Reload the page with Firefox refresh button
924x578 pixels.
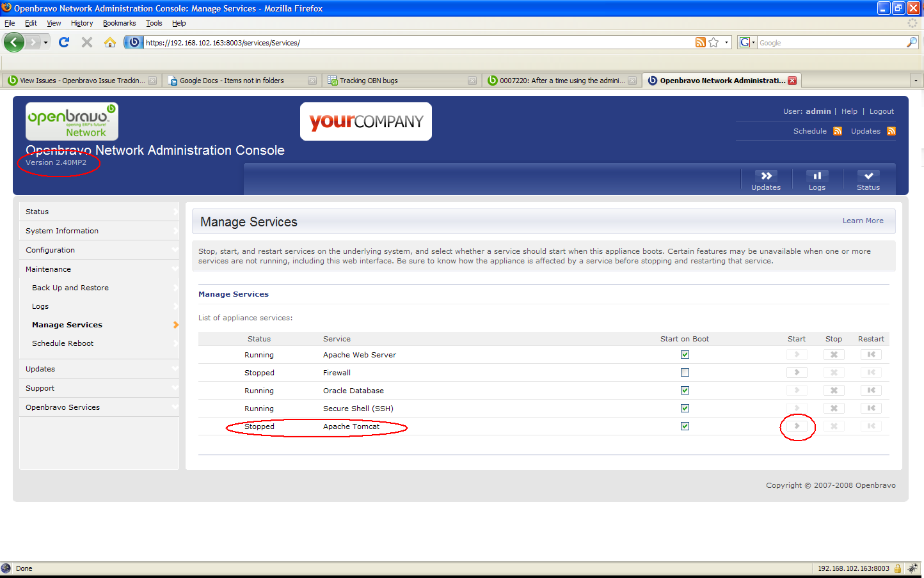point(64,42)
